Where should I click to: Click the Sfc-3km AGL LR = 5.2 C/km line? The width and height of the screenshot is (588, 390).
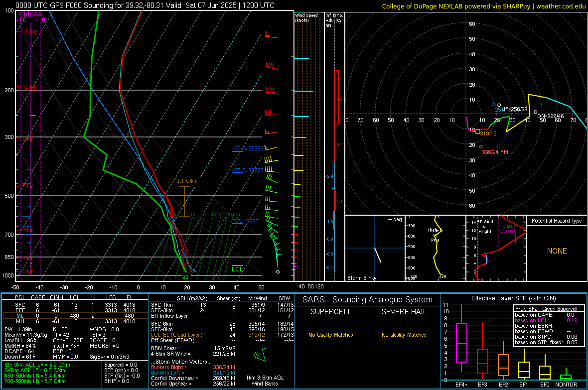(x=37, y=365)
